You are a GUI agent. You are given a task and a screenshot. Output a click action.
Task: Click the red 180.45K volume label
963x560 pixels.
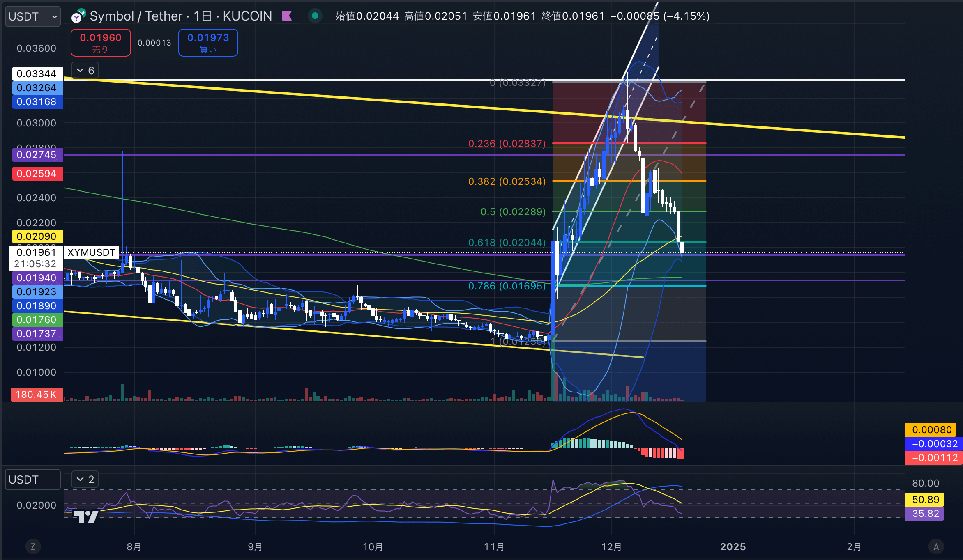37,395
